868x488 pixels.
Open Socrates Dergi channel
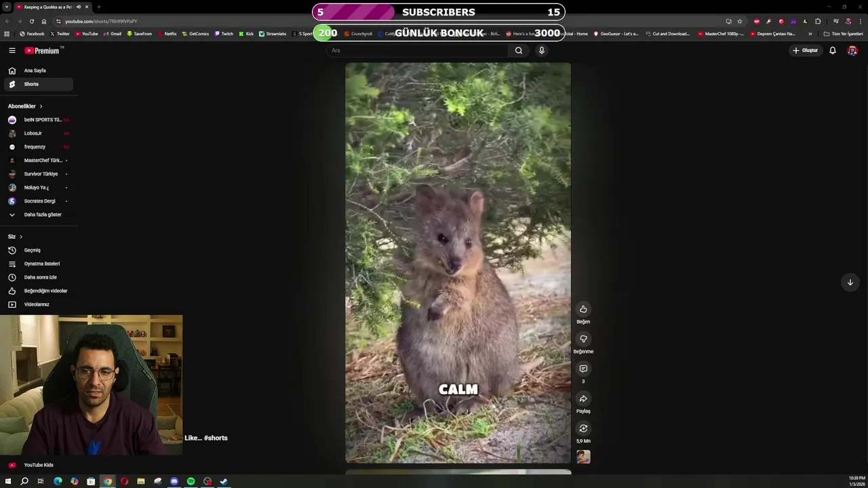38,201
